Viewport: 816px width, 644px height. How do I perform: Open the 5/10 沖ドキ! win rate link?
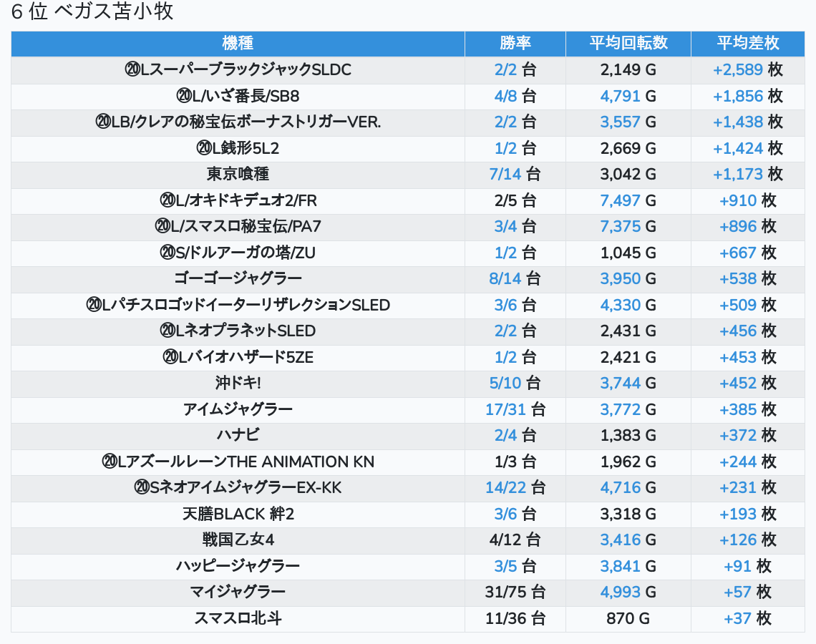[x=505, y=384]
